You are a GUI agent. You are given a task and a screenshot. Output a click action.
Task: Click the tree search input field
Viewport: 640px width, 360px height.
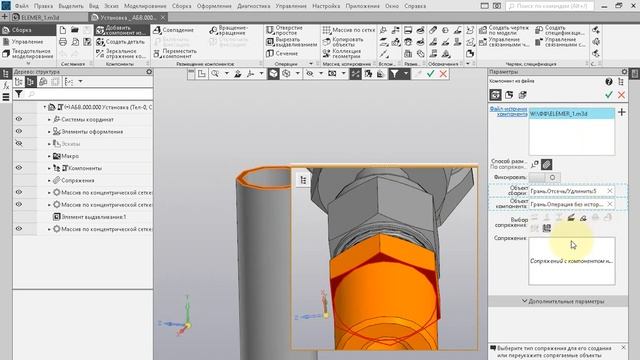pyautogui.click(x=89, y=94)
